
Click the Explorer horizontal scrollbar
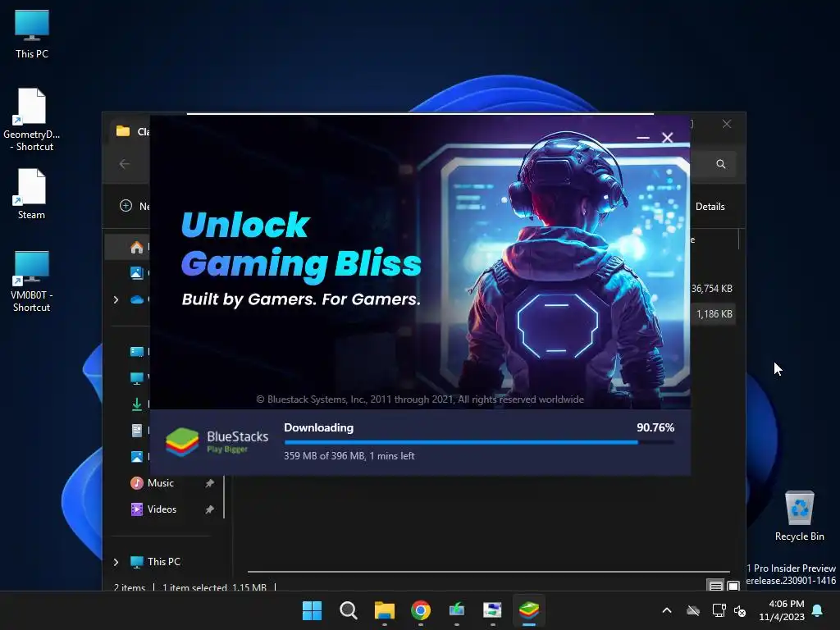click(488, 572)
